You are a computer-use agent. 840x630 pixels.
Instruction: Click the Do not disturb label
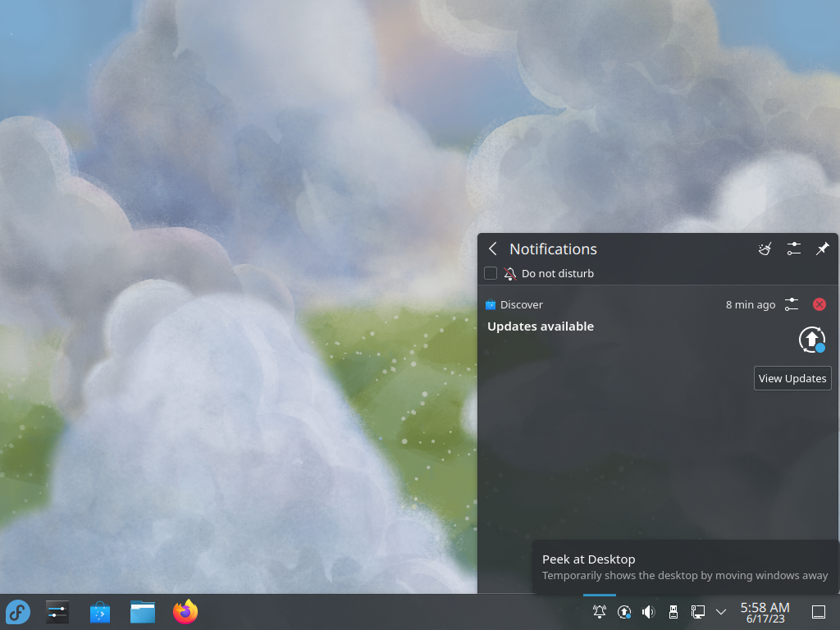coord(558,273)
